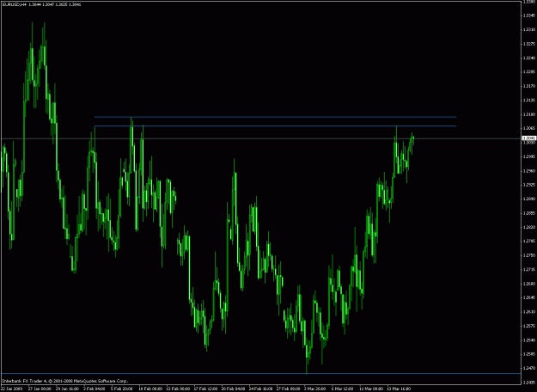This screenshot has width=537, height=392.
Task: Click the 13 Feb 00:00 time label
Action: pos(178,389)
